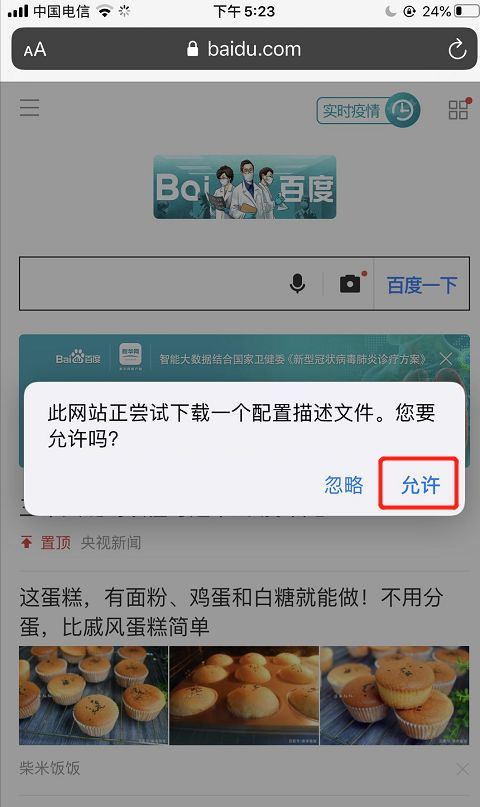Viewport: 480px width, 807px height.
Task: Tap the microphone voice search icon
Action: 297,284
